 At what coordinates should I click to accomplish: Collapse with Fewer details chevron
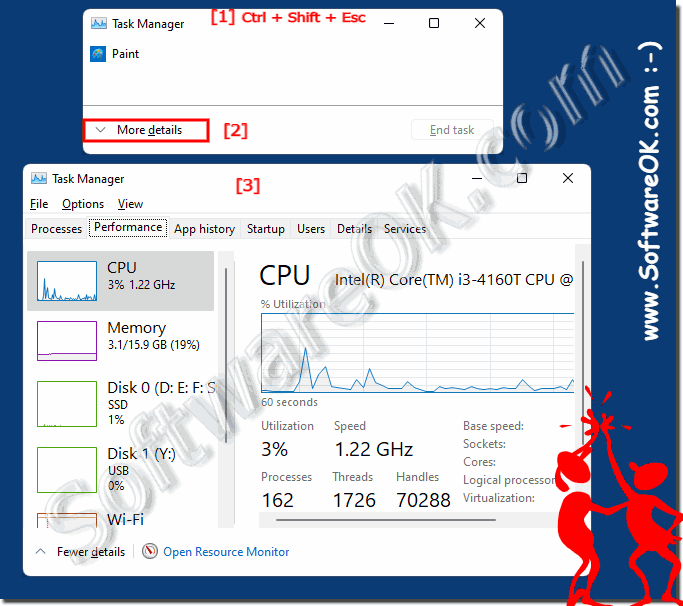[x=41, y=552]
